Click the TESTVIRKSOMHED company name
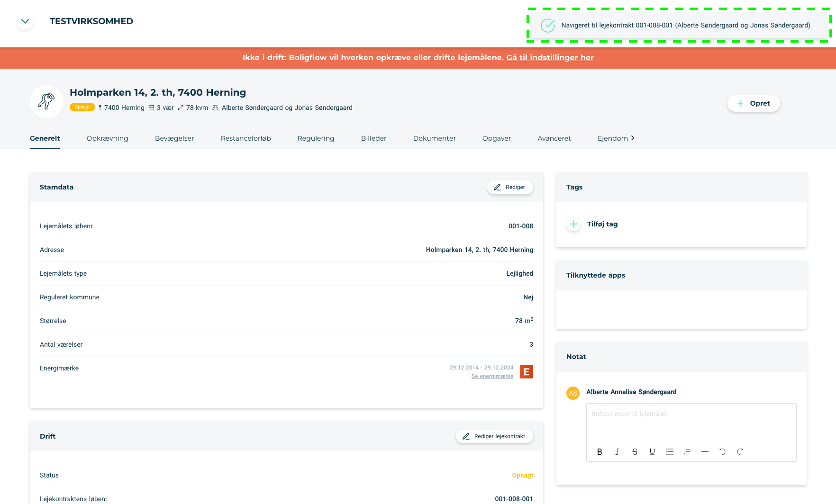 [91, 21]
